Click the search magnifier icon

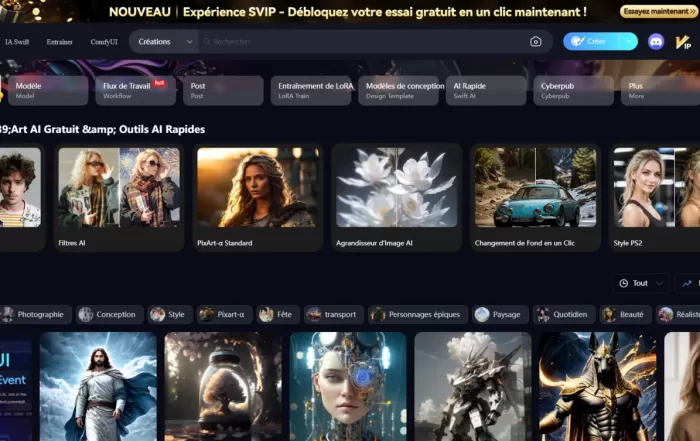[x=207, y=42]
